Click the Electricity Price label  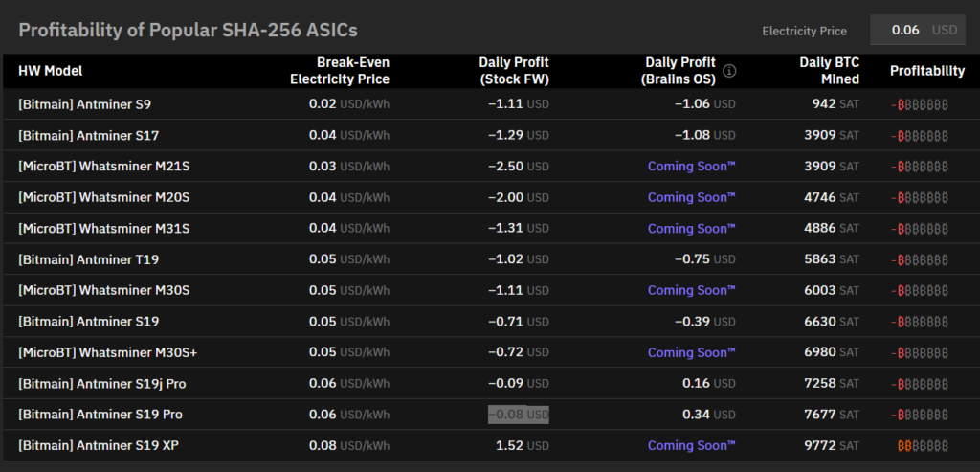804,31
